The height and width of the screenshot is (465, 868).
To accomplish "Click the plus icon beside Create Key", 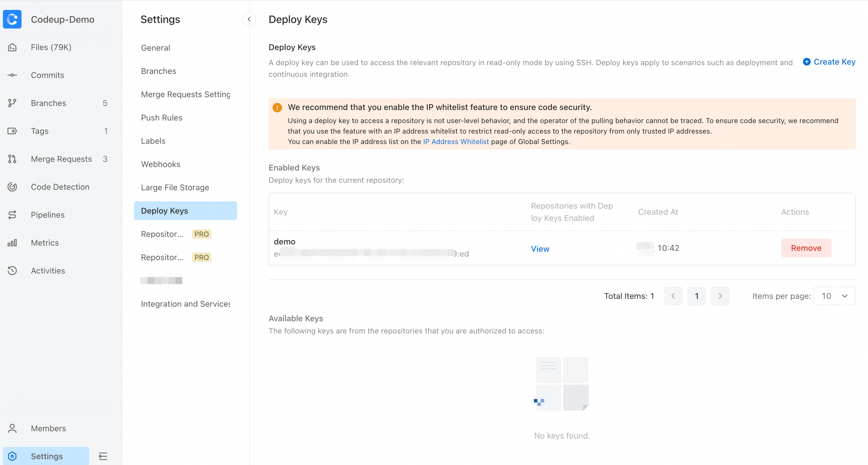I will [806, 62].
